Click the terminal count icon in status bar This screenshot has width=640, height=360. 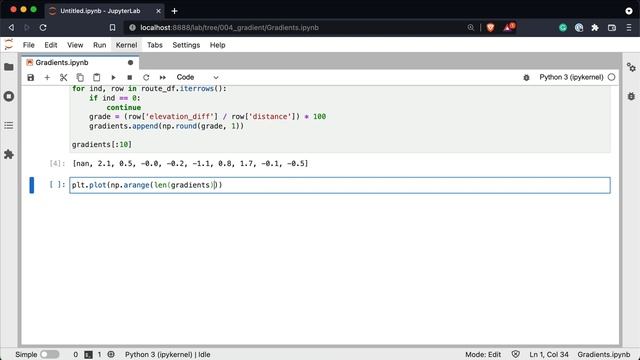[88, 354]
